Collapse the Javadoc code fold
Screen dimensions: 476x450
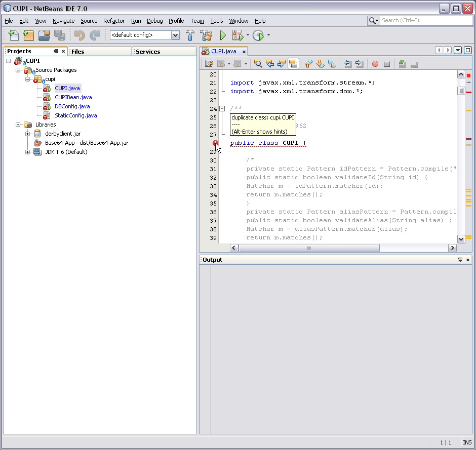[222, 108]
